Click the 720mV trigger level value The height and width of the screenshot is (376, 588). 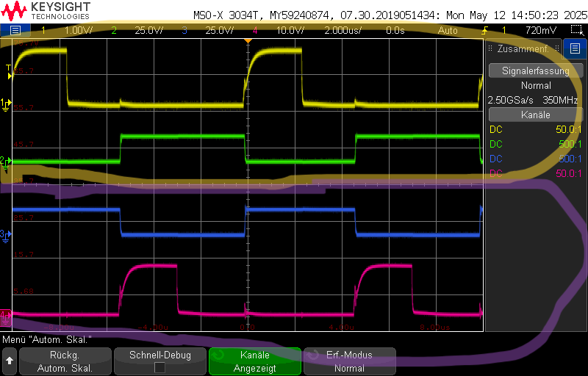coord(541,30)
